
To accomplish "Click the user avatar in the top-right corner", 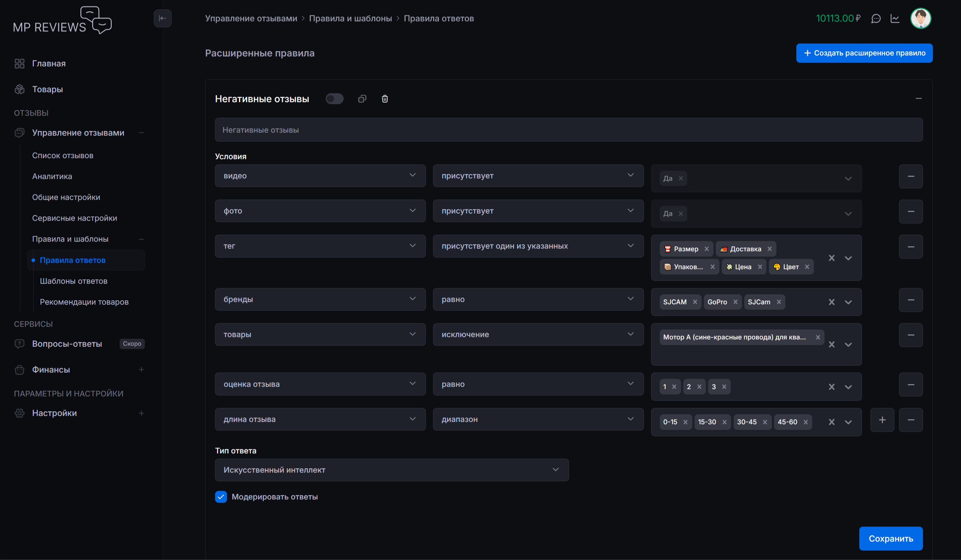I will (x=920, y=18).
